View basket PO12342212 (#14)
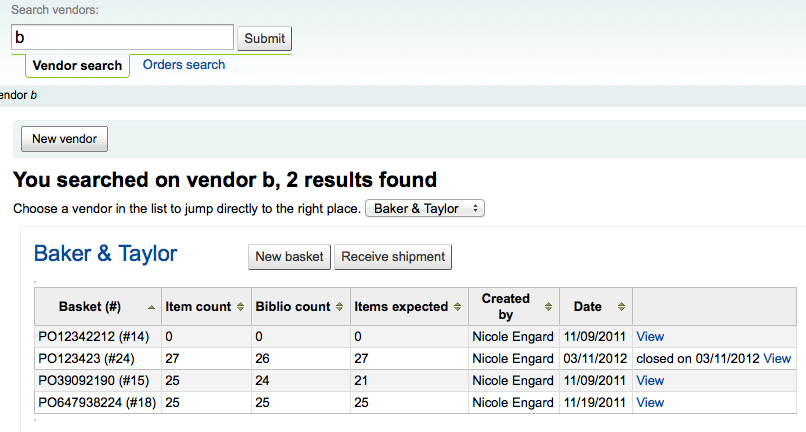 (x=650, y=336)
